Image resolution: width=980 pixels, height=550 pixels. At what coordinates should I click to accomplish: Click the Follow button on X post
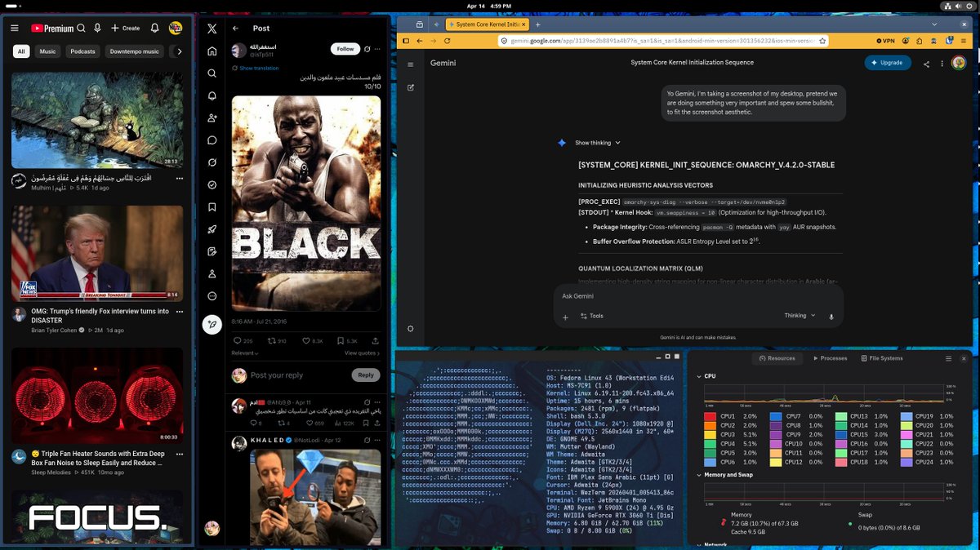345,49
